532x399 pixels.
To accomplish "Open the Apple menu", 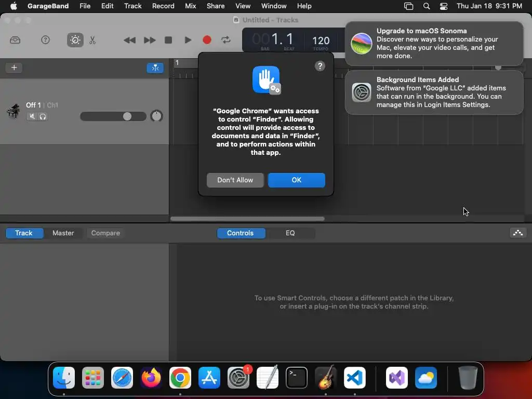I will (14, 6).
